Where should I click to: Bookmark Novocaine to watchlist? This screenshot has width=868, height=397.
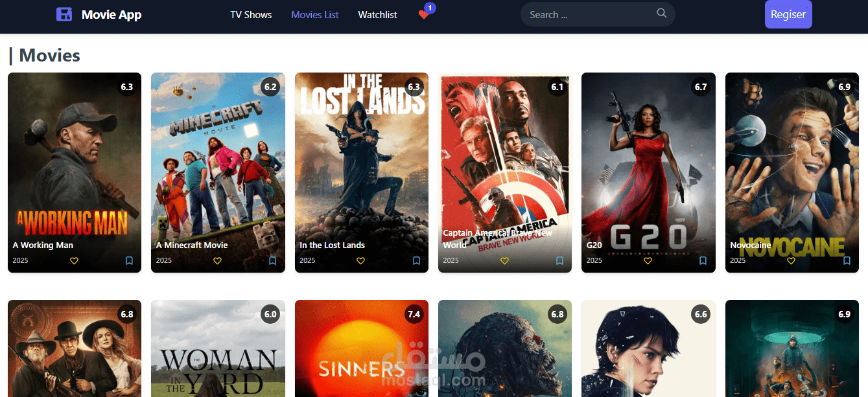847,260
